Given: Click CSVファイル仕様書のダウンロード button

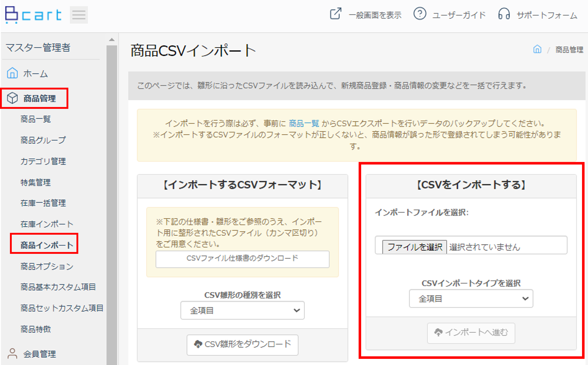Looking at the screenshot, I should tap(242, 259).
